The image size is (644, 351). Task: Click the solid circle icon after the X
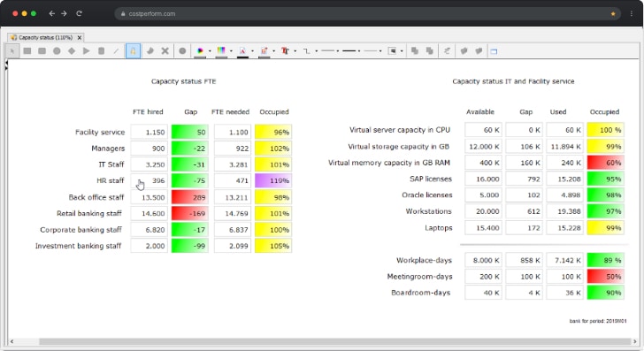point(182,51)
